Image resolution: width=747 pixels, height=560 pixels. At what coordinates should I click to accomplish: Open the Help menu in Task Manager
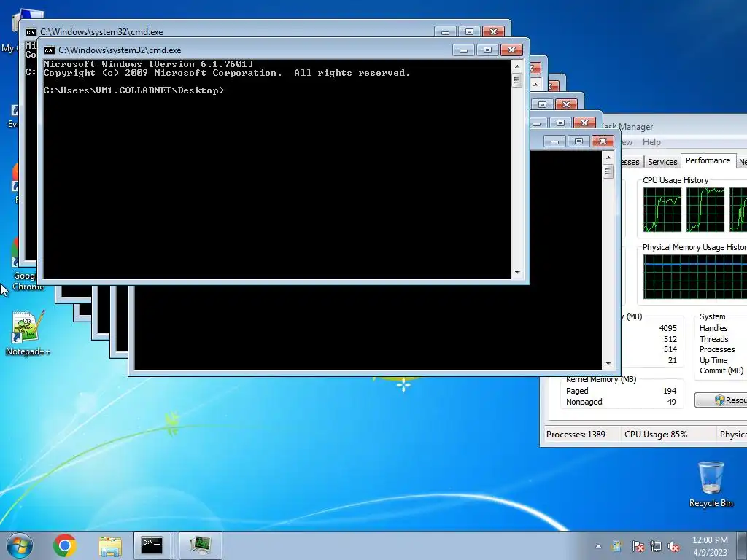tap(651, 142)
